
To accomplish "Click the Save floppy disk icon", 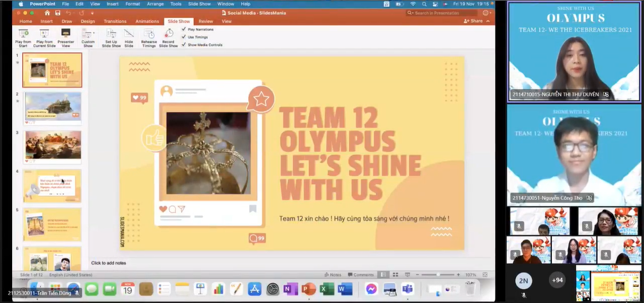I will pos(58,13).
